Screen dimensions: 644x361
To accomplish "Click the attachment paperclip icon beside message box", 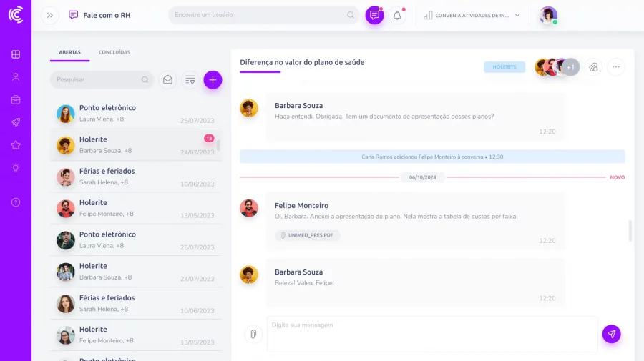I will click(x=253, y=334).
